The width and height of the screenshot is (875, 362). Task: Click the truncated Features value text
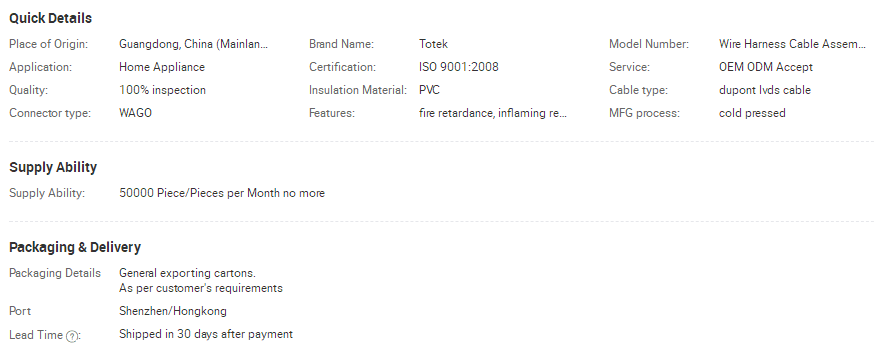point(493,113)
